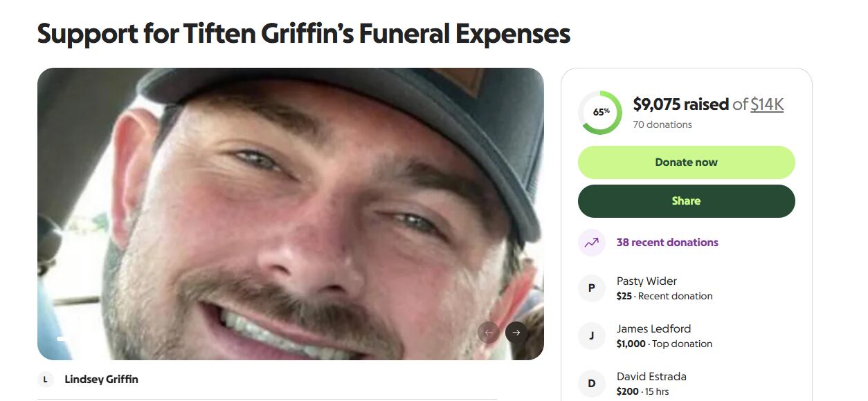Click the next photo arrow icon
Image resolution: width=868 pixels, height=401 pixels.
516,333
